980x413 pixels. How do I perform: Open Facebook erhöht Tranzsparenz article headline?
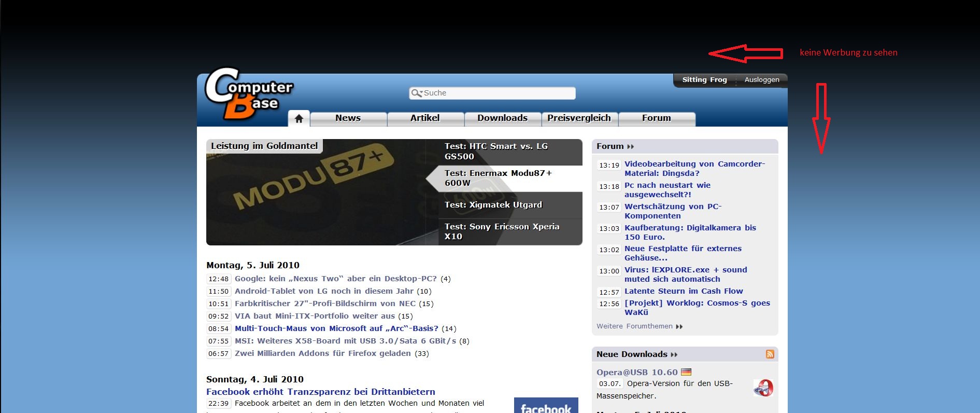point(321,392)
